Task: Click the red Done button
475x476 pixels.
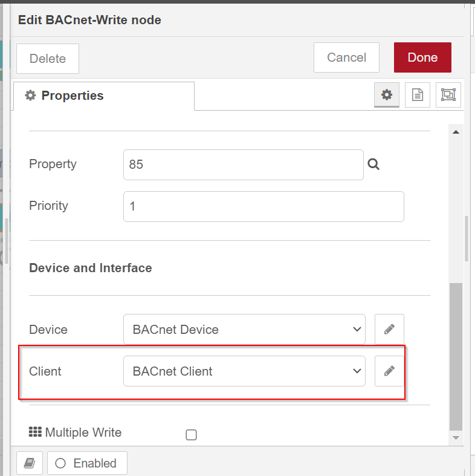Action: pos(422,57)
